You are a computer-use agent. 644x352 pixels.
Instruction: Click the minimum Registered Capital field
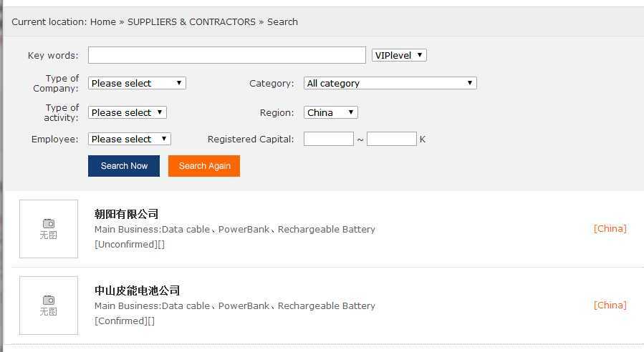[328, 139]
